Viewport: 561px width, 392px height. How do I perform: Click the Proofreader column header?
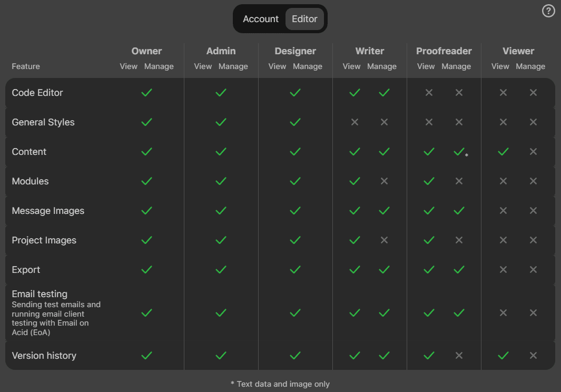point(444,51)
